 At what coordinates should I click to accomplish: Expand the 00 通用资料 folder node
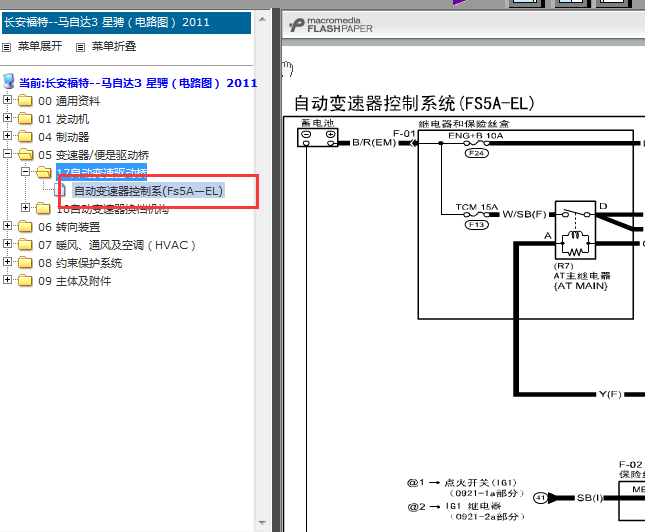(7, 100)
